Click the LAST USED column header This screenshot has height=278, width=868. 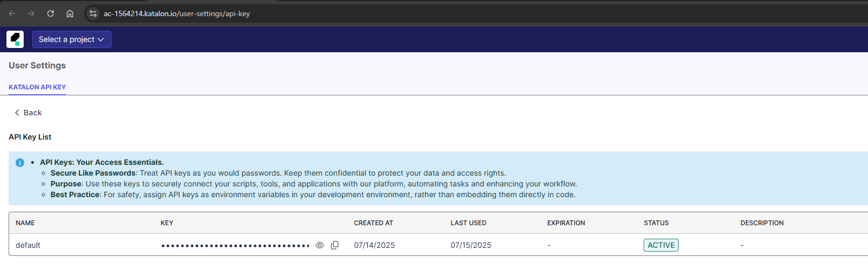[468, 223]
